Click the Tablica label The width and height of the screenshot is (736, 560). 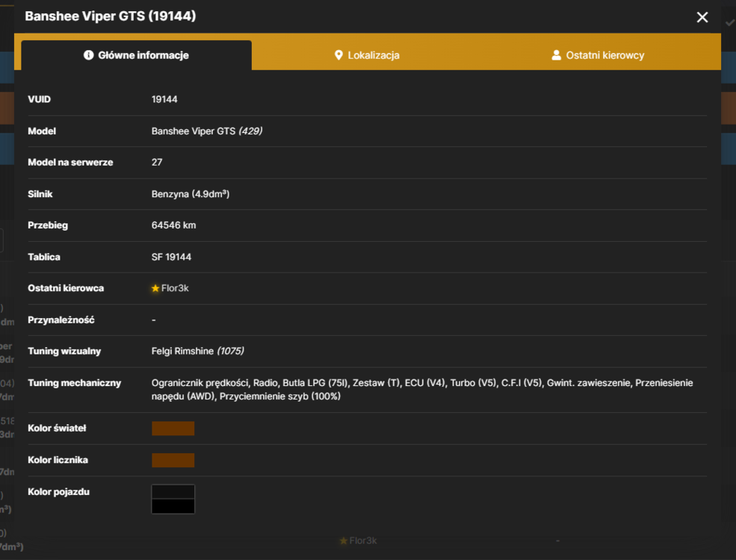tap(43, 257)
